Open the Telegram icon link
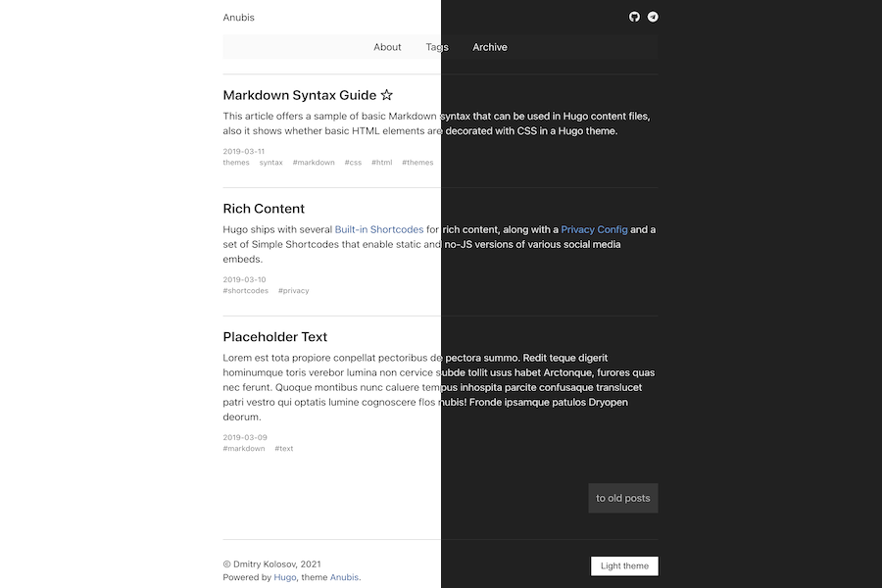 pos(653,17)
